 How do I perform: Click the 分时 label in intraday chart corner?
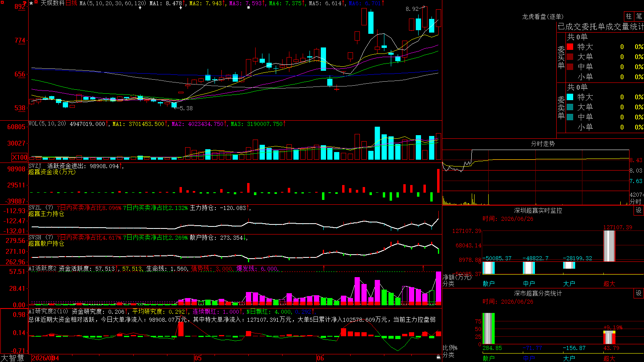(636, 201)
